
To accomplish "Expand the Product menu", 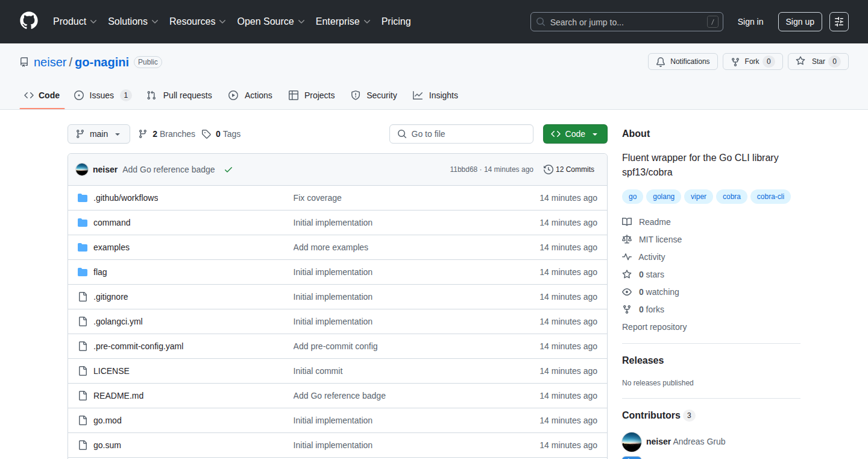I will pyautogui.click(x=75, y=21).
